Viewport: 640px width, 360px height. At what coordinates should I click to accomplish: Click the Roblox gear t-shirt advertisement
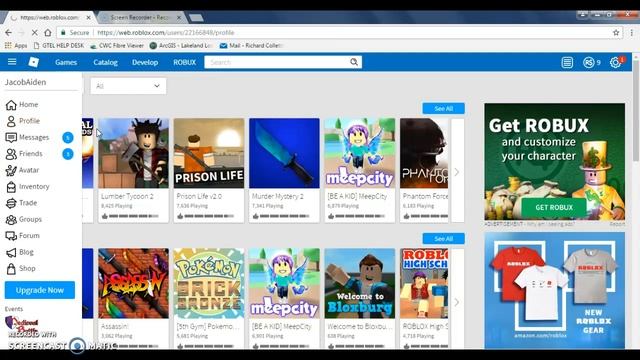[x=554, y=291]
